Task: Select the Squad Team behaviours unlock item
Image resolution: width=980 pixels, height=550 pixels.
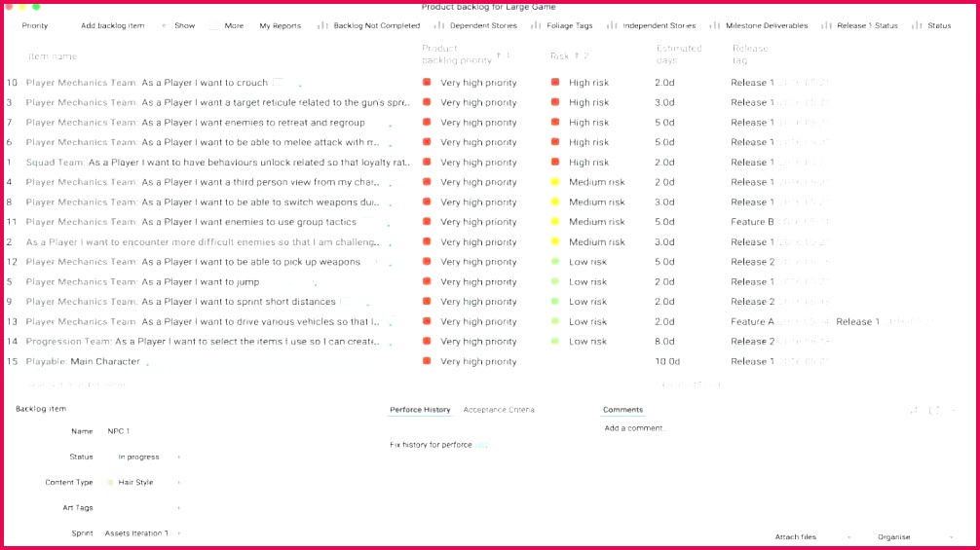Action: pos(217,163)
